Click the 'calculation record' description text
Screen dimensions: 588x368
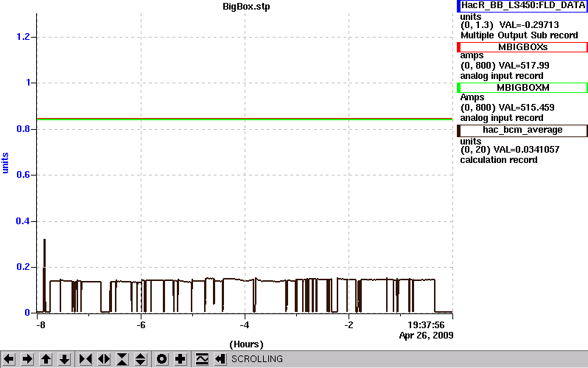pos(499,160)
